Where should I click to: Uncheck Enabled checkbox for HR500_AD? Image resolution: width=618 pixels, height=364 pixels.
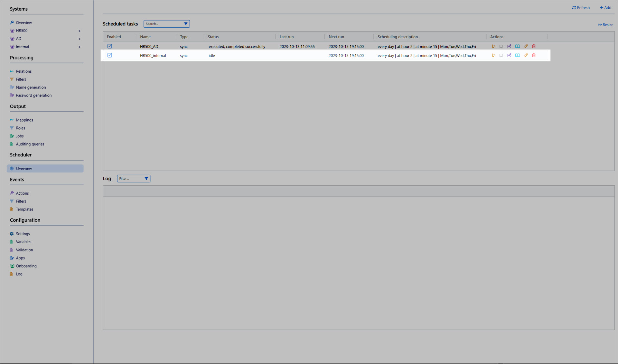pos(110,46)
